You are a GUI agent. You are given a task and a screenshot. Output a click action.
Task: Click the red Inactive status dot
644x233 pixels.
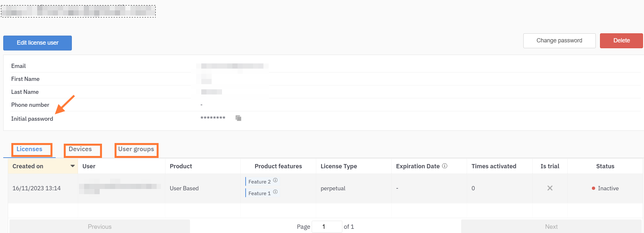[x=594, y=188]
